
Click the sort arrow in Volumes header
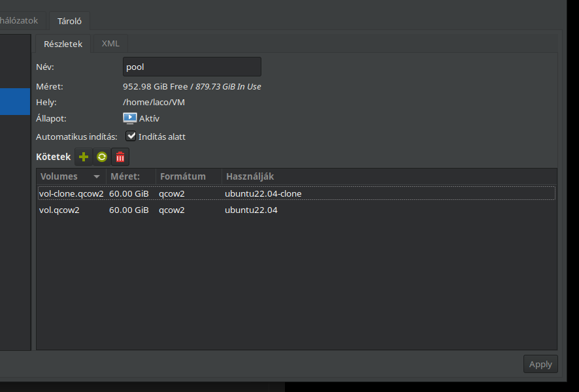[x=97, y=177]
